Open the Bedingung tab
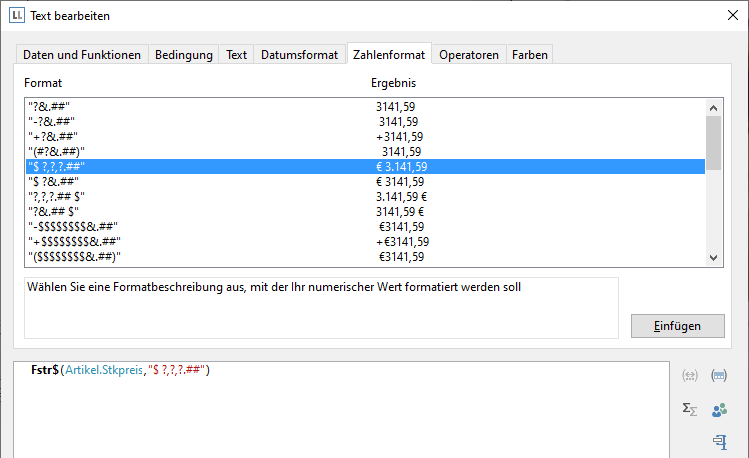This screenshot has height=458, width=749. pos(183,55)
